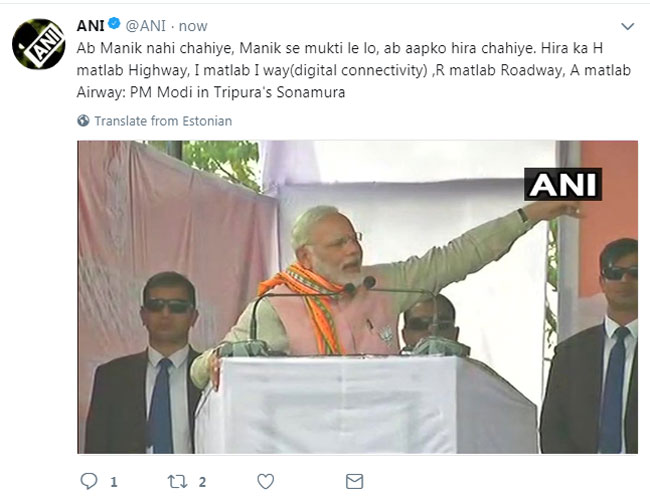Like the tweet with the heart icon

click(269, 481)
